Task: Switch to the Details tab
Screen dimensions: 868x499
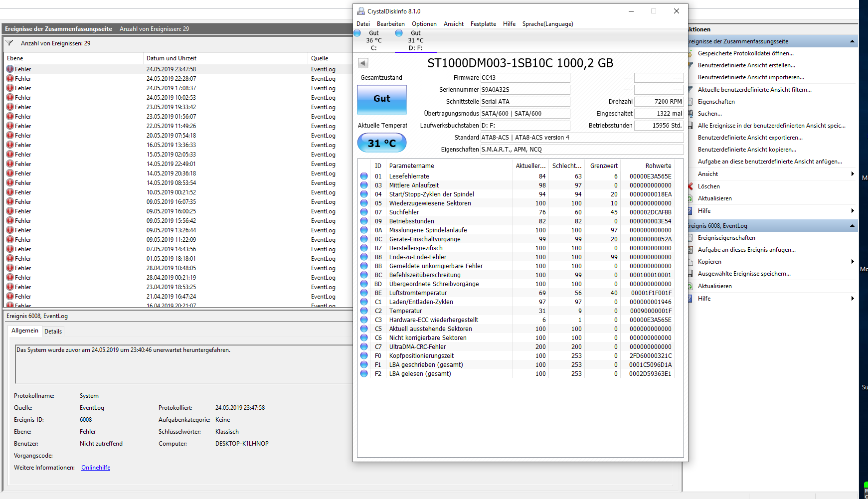Action: coord(53,332)
